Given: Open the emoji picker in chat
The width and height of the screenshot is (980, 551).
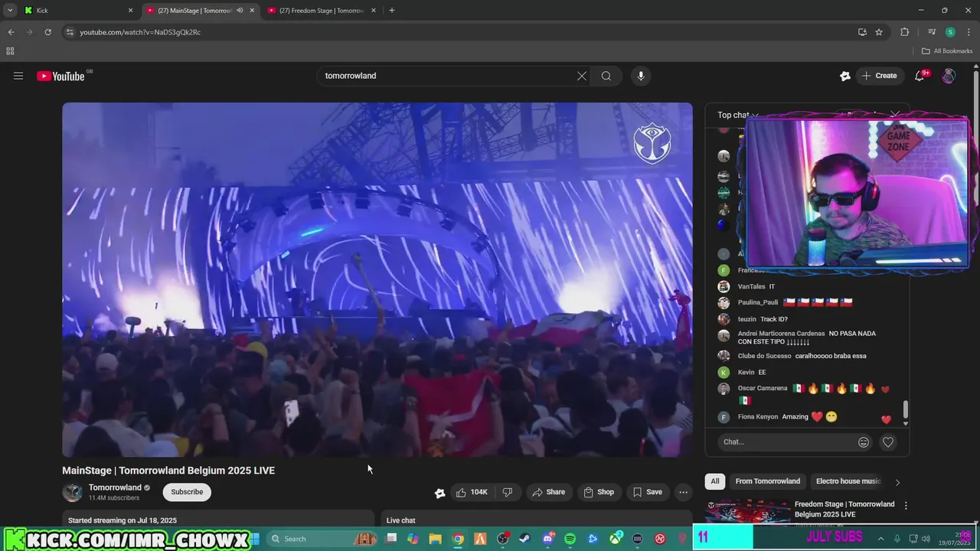Looking at the screenshot, I should click(x=864, y=442).
